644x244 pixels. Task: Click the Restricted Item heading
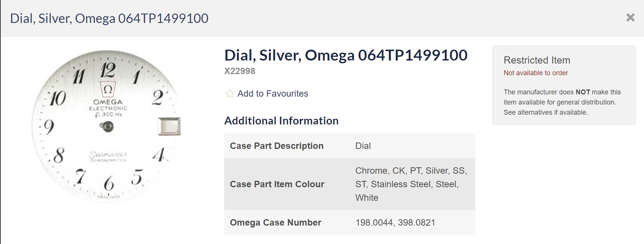[x=537, y=60]
